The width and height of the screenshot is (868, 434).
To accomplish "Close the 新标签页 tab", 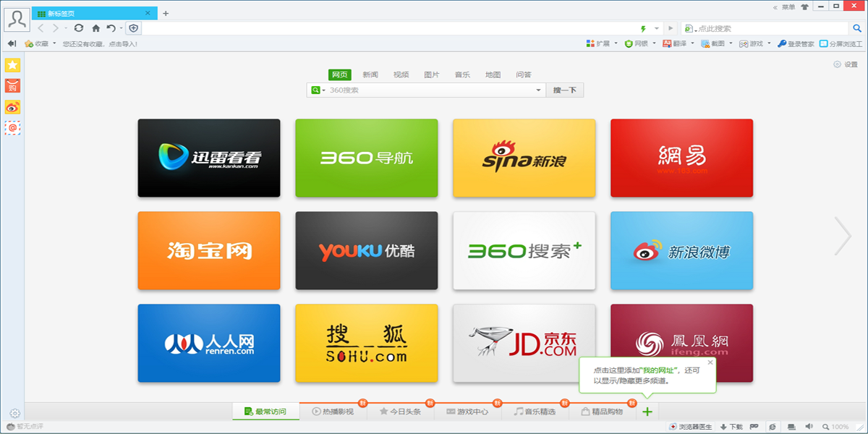I will pos(148,13).
